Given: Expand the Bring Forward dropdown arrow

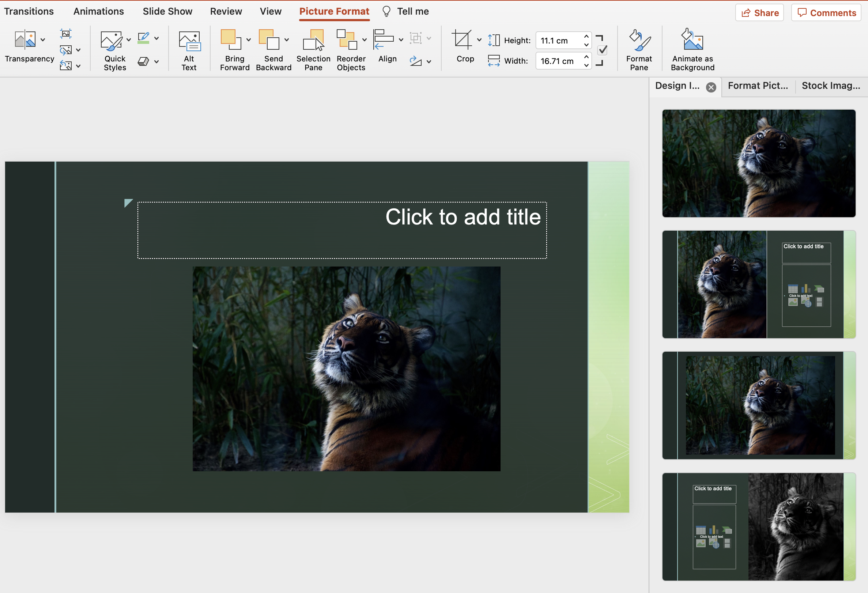Looking at the screenshot, I should pyautogui.click(x=249, y=39).
